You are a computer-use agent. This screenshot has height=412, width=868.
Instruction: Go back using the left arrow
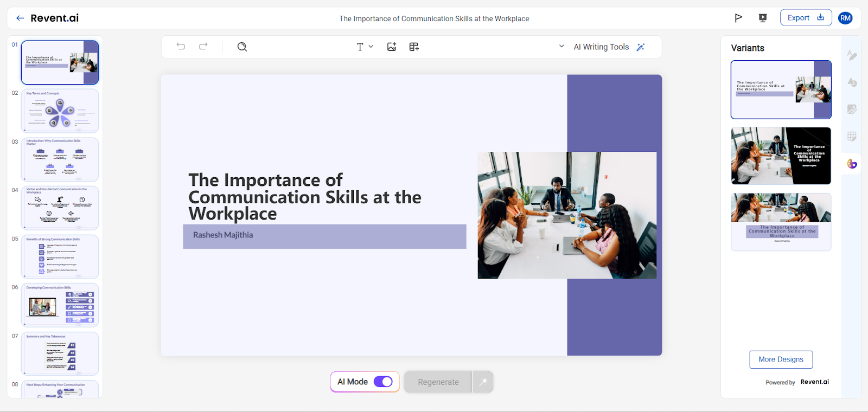20,18
